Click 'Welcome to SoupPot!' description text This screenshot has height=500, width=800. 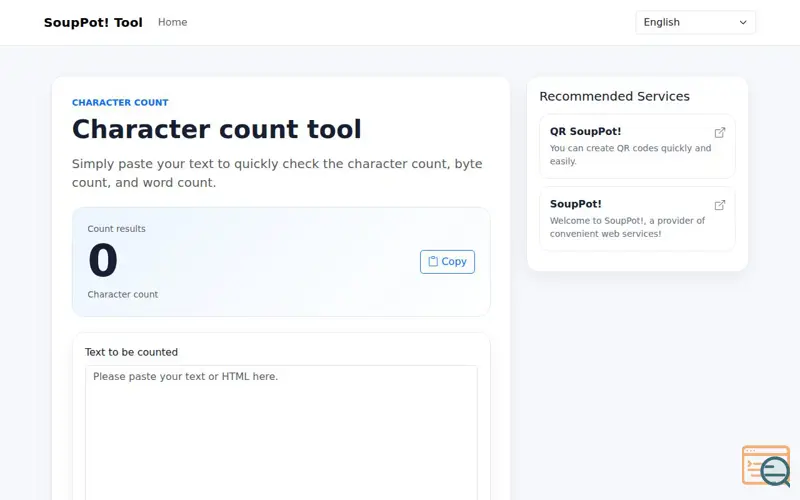[x=627, y=227]
